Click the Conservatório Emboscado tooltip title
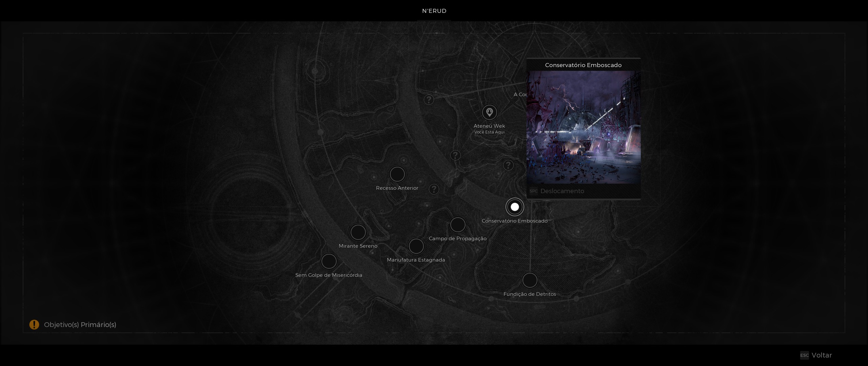The image size is (868, 366). point(583,65)
